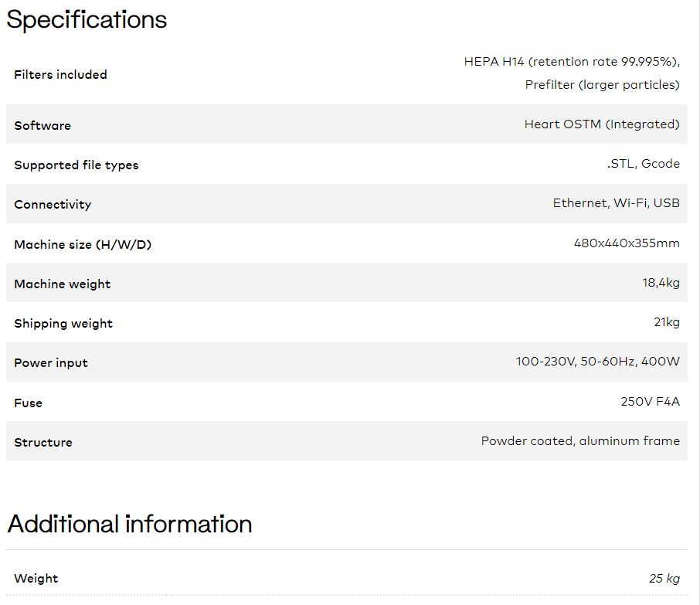Click the 21kg shipping weight value
This screenshot has width=700, height=605.
[x=667, y=322]
